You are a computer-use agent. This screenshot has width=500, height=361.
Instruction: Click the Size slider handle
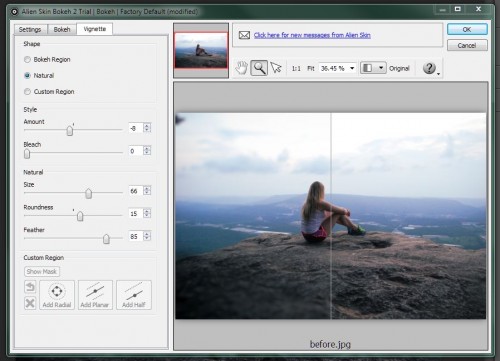tap(88, 193)
